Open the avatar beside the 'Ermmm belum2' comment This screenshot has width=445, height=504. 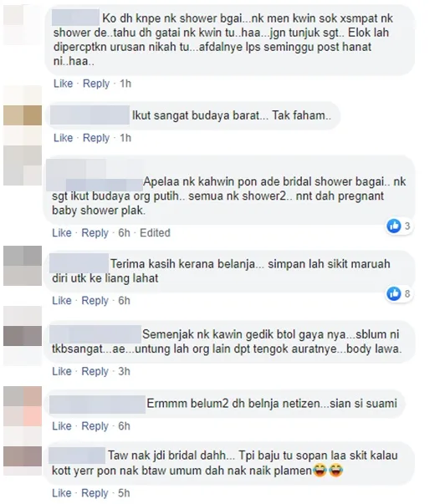point(23,406)
